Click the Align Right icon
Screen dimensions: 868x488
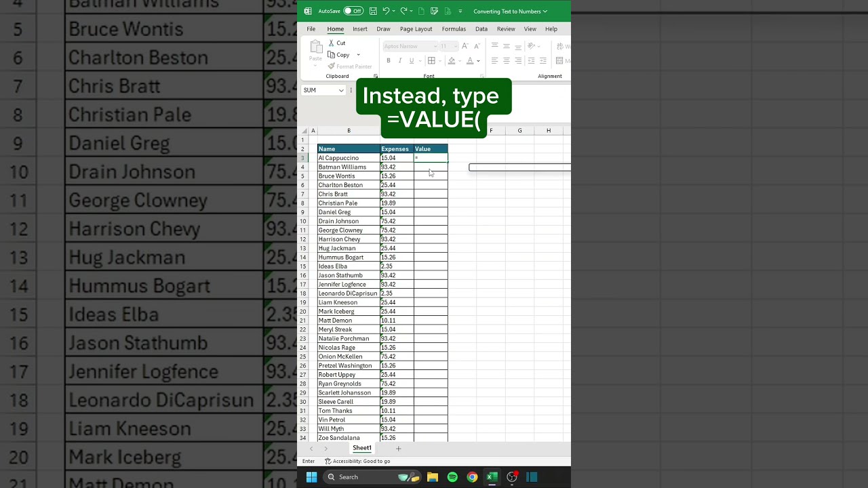tap(518, 60)
